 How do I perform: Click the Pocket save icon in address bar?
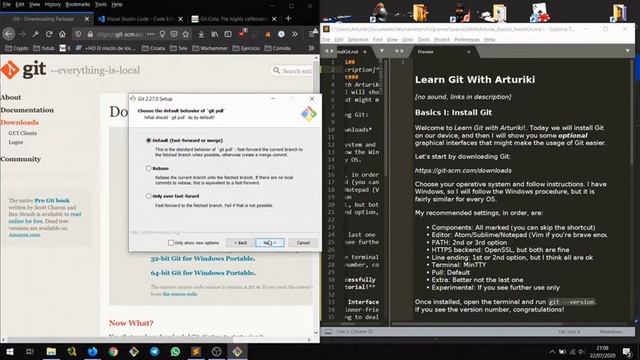[x=174, y=34]
